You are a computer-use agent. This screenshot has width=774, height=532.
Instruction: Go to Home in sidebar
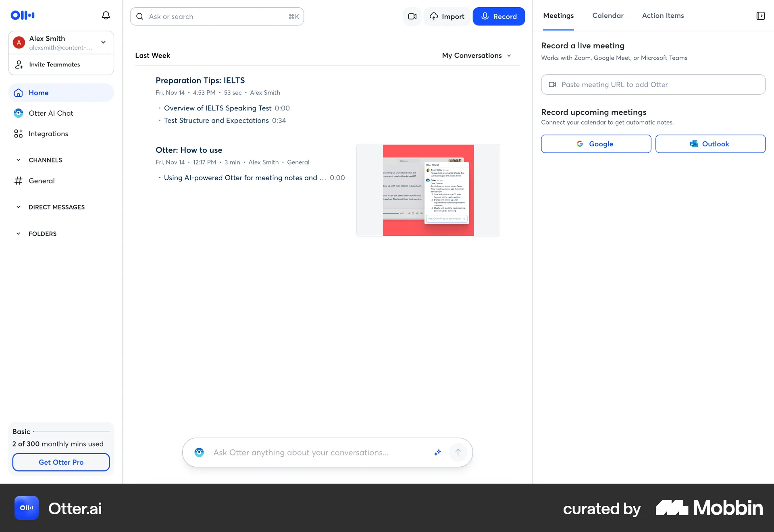tap(61, 93)
